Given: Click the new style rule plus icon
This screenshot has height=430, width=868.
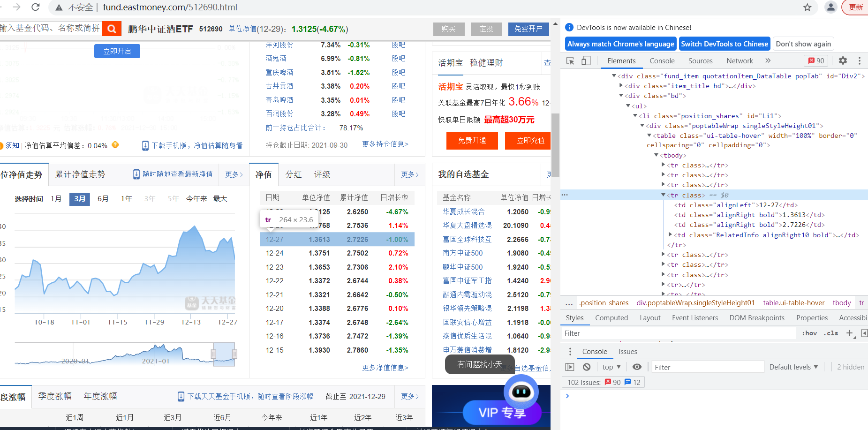Looking at the screenshot, I should (850, 333).
